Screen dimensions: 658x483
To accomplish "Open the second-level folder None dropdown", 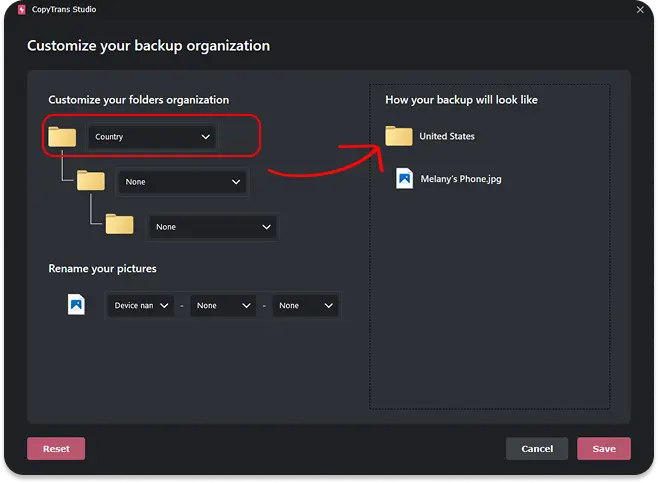I will point(182,182).
